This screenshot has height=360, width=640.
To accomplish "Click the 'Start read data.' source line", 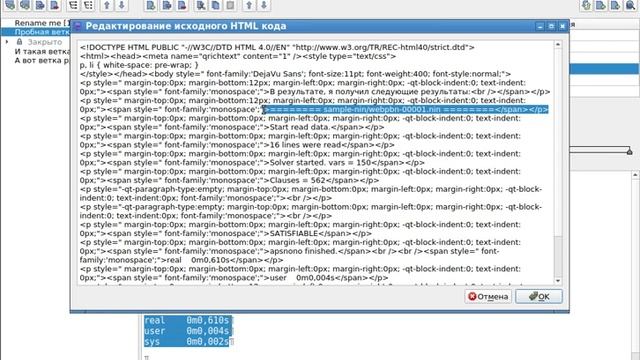I will 300,127.
